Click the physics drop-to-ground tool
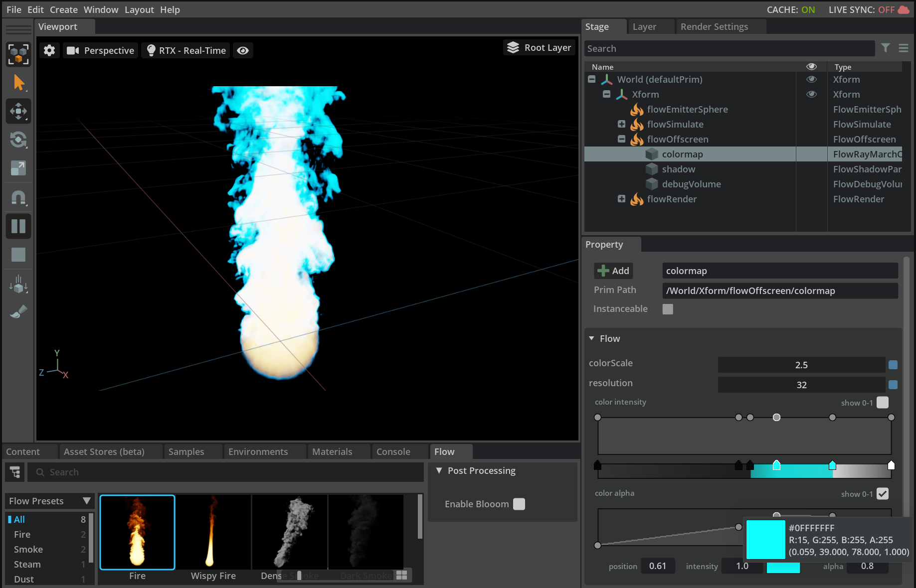Screen dimensions: 916x588 point(18,284)
